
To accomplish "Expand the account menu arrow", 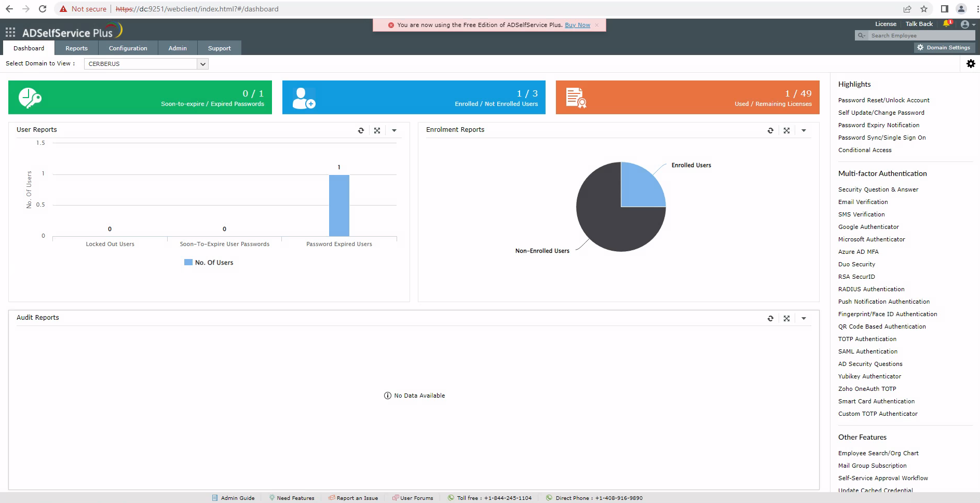I will click(x=974, y=25).
